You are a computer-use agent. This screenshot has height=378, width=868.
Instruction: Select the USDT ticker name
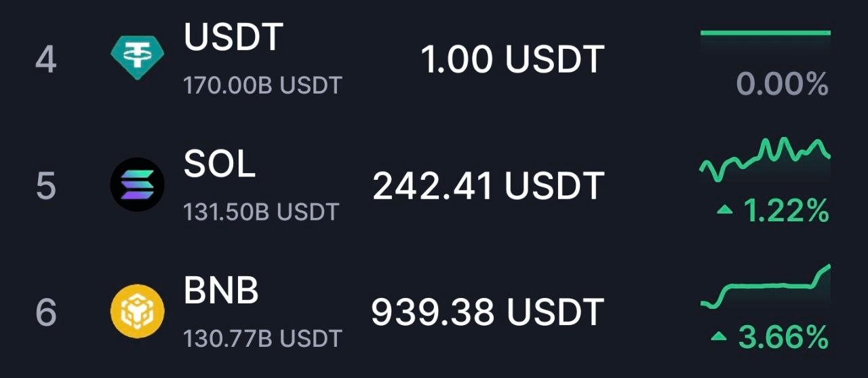coord(233,37)
